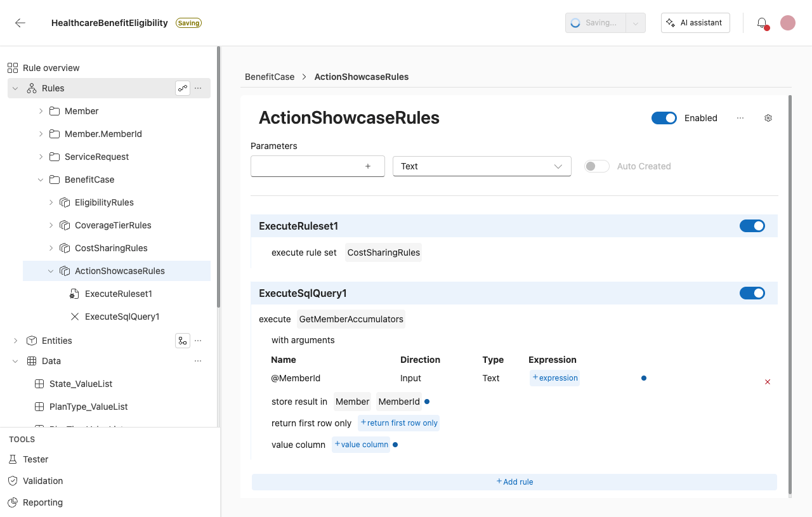Screen dimensions: 812x517
Task: Expand the EligibilityRules rule set
Action: coord(51,202)
